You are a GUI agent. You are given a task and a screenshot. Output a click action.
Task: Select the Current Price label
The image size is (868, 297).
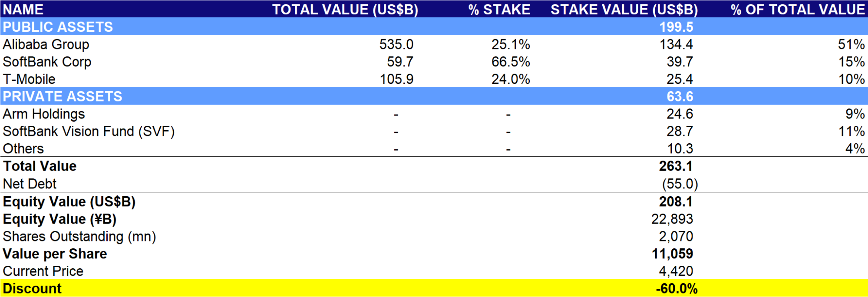43,271
